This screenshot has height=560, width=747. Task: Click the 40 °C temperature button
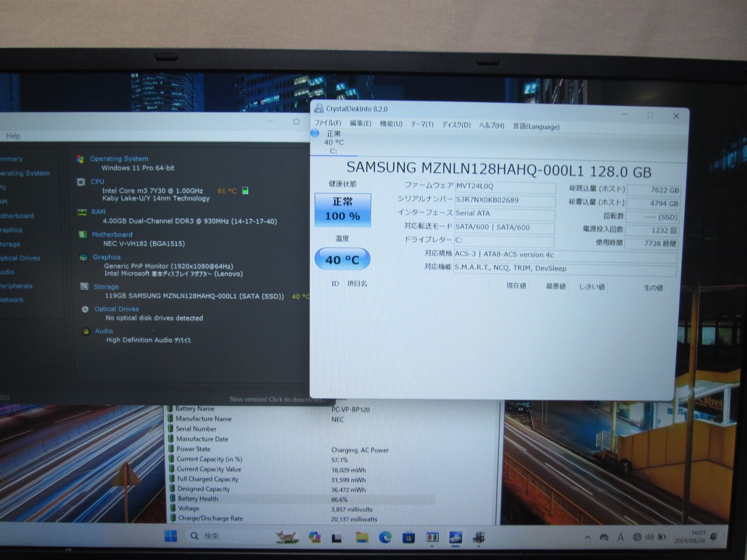pyautogui.click(x=342, y=259)
